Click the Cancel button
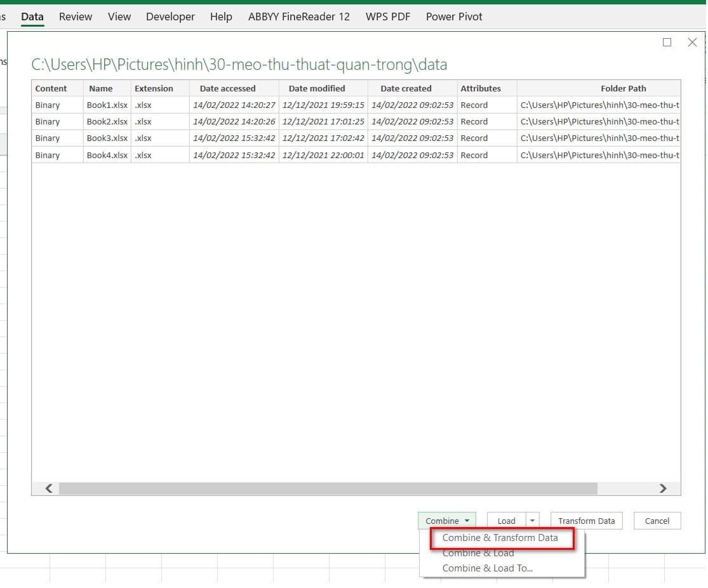The width and height of the screenshot is (708, 588). point(657,521)
